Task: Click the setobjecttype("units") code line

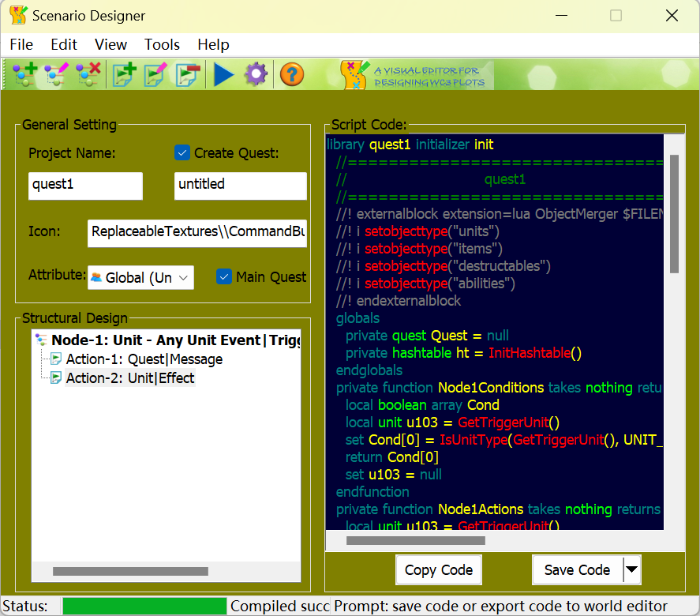Action: point(417,231)
